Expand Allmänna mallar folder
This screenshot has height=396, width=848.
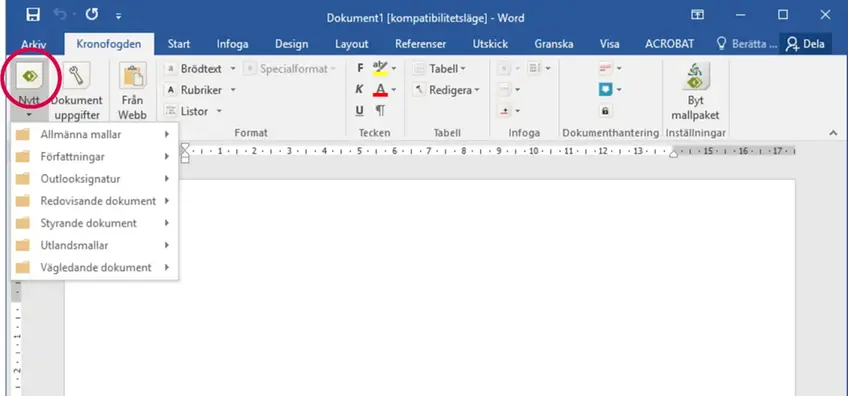94,134
